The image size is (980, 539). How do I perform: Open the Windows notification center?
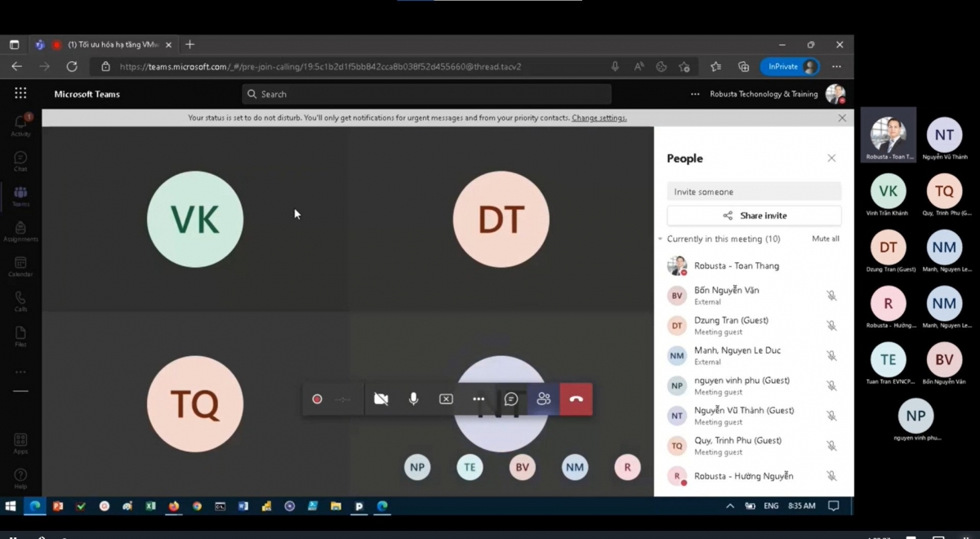tap(833, 506)
